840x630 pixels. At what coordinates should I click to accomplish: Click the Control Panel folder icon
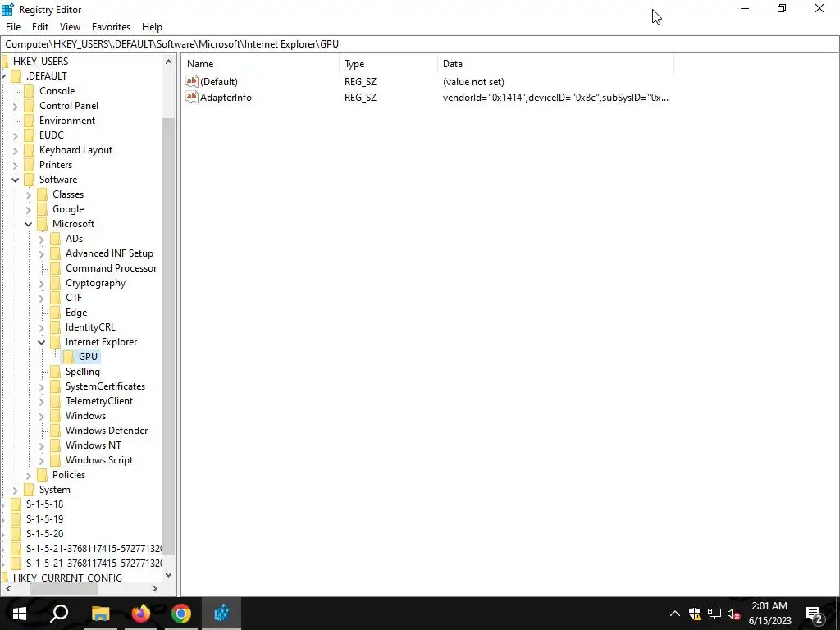[30, 106]
